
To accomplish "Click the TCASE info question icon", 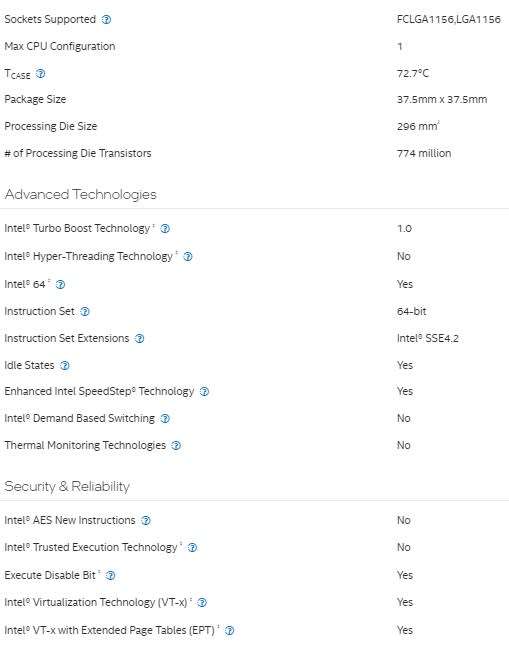I will click(x=40, y=74).
